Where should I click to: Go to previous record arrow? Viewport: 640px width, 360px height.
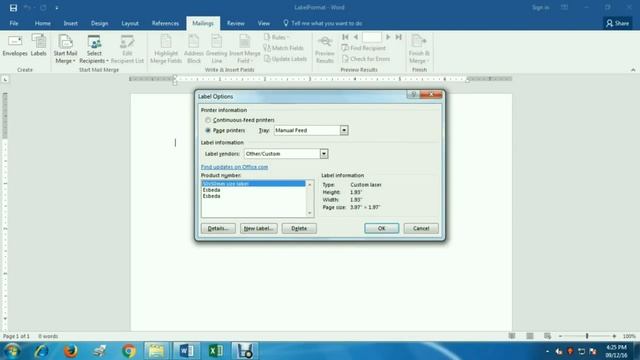(x=356, y=37)
